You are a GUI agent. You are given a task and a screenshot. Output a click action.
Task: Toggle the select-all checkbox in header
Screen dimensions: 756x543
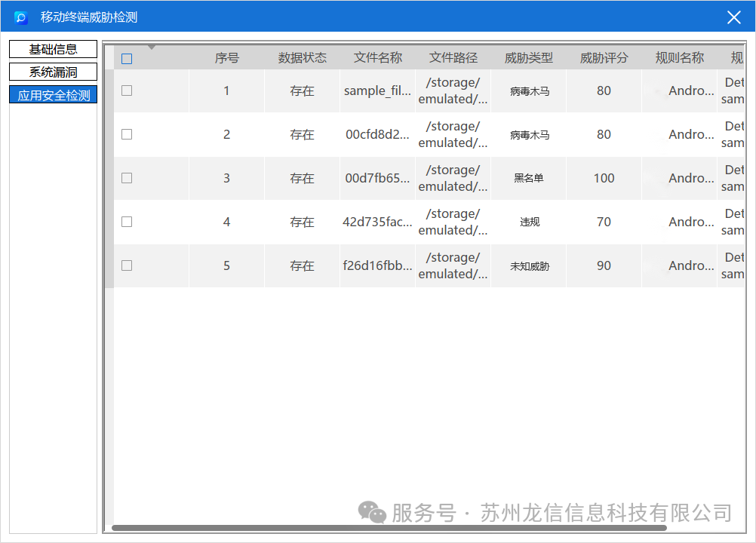coord(127,59)
